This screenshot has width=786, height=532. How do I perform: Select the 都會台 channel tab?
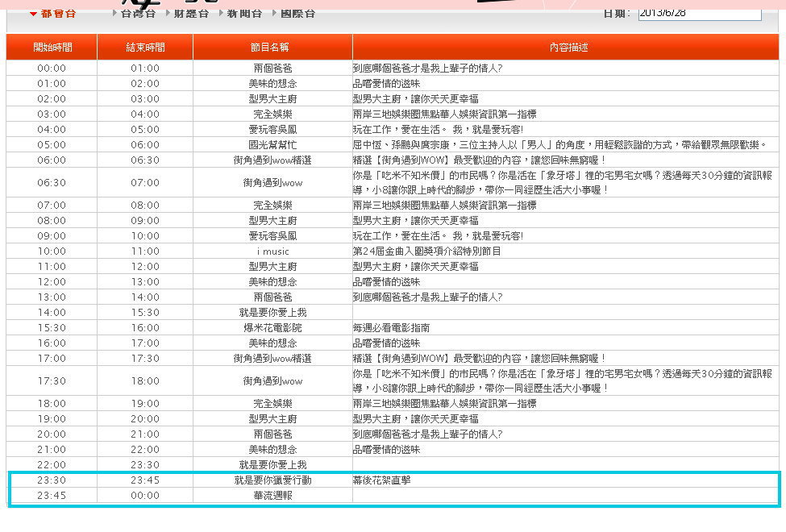[x=58, y=14]
